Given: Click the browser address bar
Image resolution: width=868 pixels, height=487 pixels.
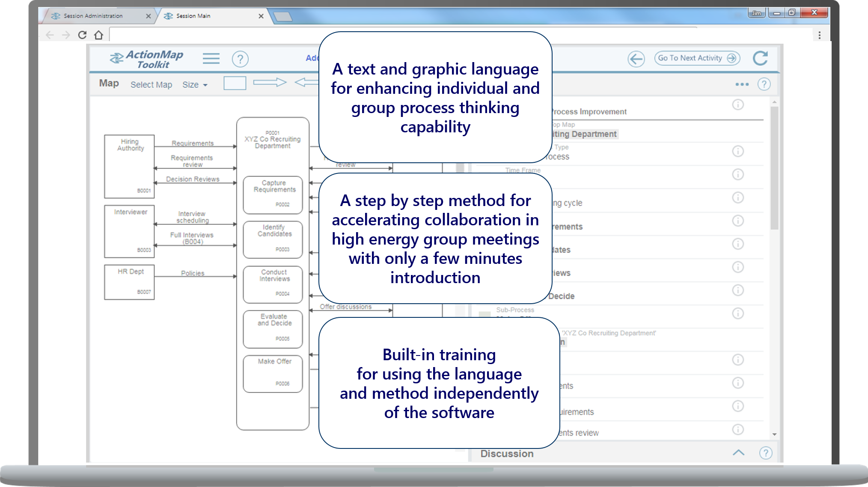Looking at the screenshot, I should [214, 35].
